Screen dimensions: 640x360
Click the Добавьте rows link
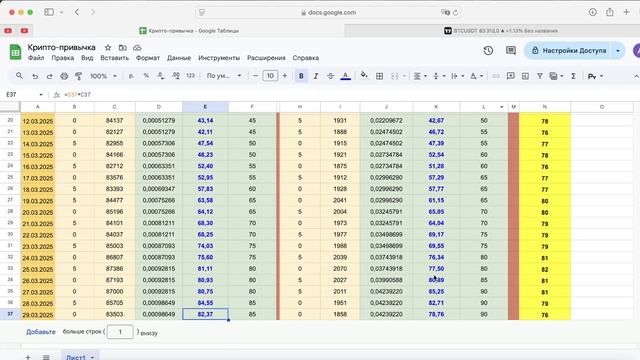point(41,332)
